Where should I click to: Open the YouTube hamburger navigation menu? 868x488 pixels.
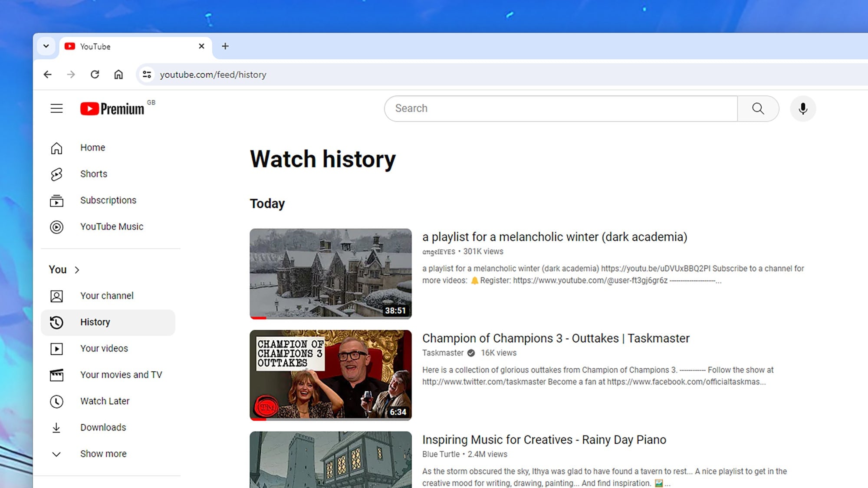56,108
